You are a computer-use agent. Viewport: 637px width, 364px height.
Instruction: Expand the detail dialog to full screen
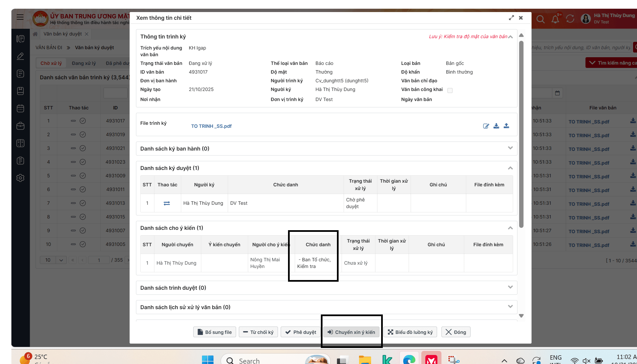click(511, 18)
